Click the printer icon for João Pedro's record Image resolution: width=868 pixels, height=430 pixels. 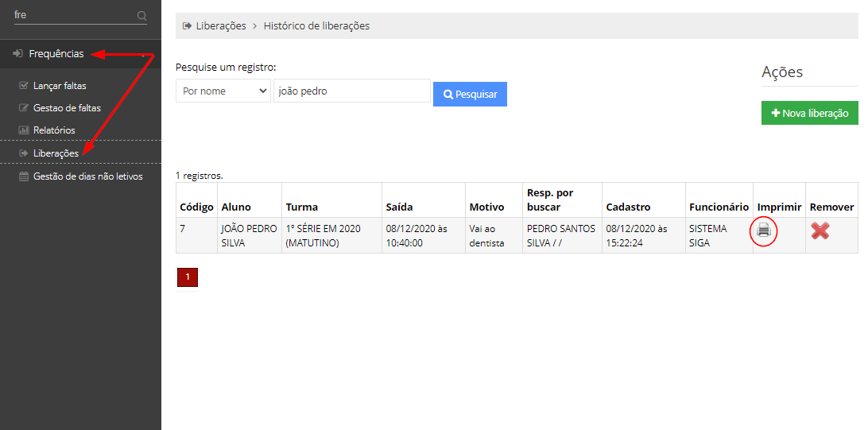[x=763, y=231]
